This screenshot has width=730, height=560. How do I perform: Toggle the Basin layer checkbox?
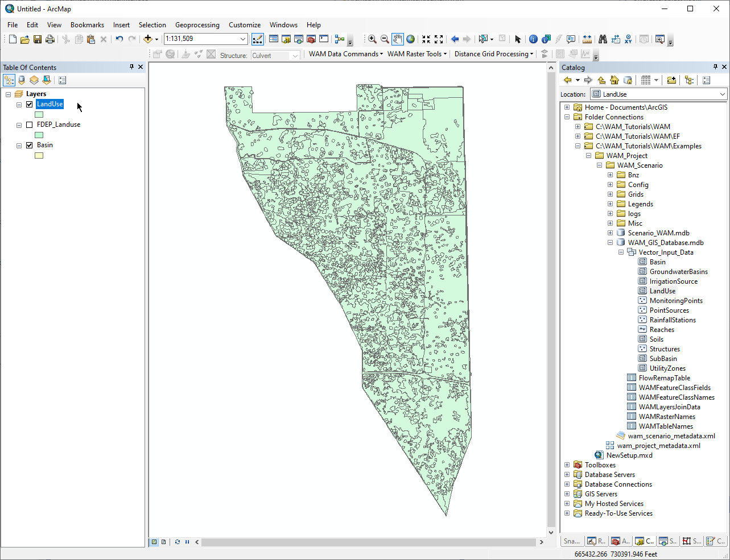[x=30, y=145]
